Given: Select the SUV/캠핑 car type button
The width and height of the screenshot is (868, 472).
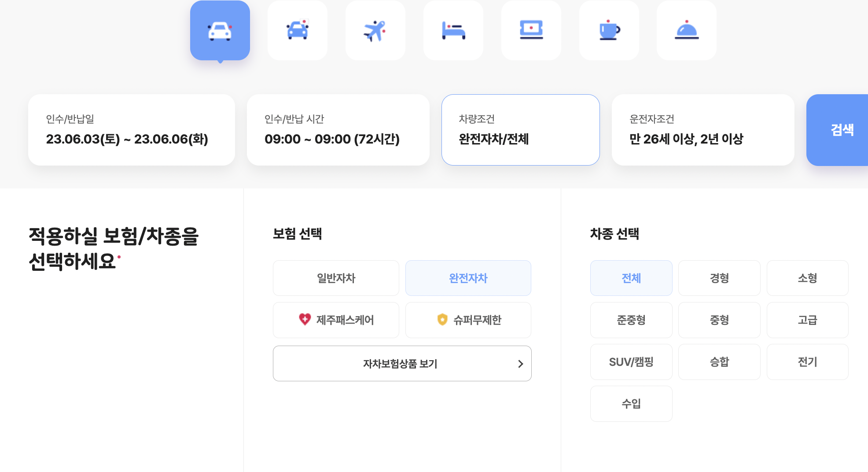Looking at the screenshot, I should (631, 361).
